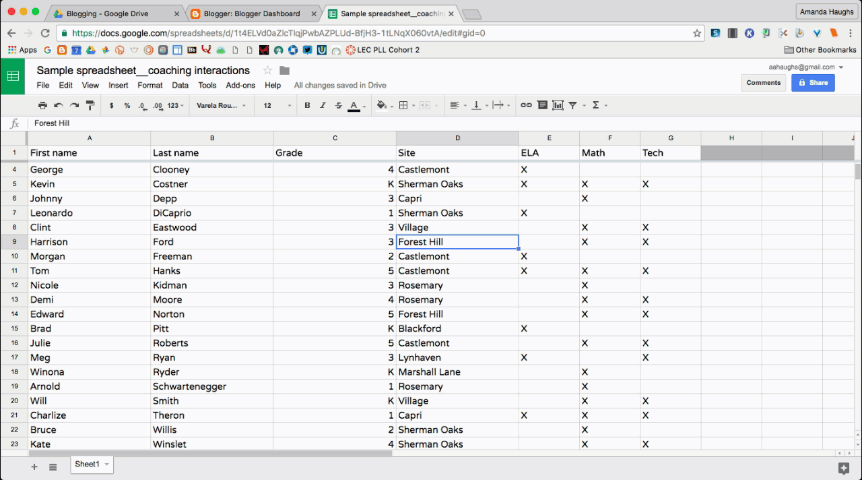Open the Format menu
Viewport: 862px width, 480px height.
pos(150,85)
